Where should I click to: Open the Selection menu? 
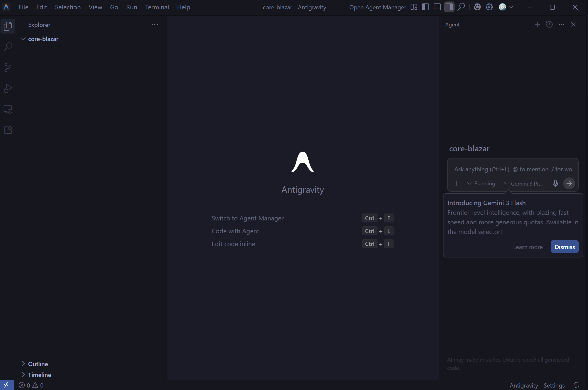pos(68,7)
